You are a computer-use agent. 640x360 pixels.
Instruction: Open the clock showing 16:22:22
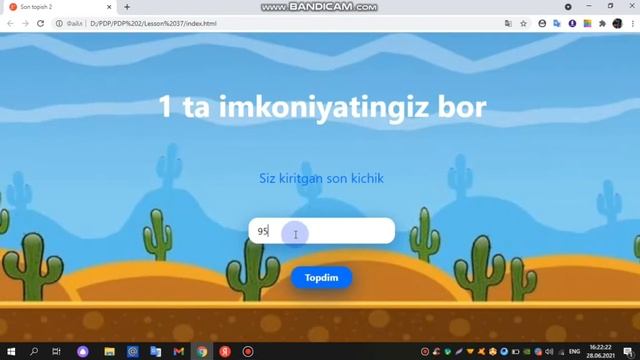600,351
